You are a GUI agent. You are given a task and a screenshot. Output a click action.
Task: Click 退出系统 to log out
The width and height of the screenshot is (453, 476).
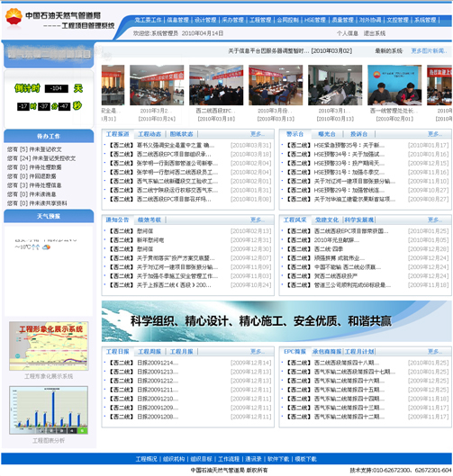pos(375,33)
